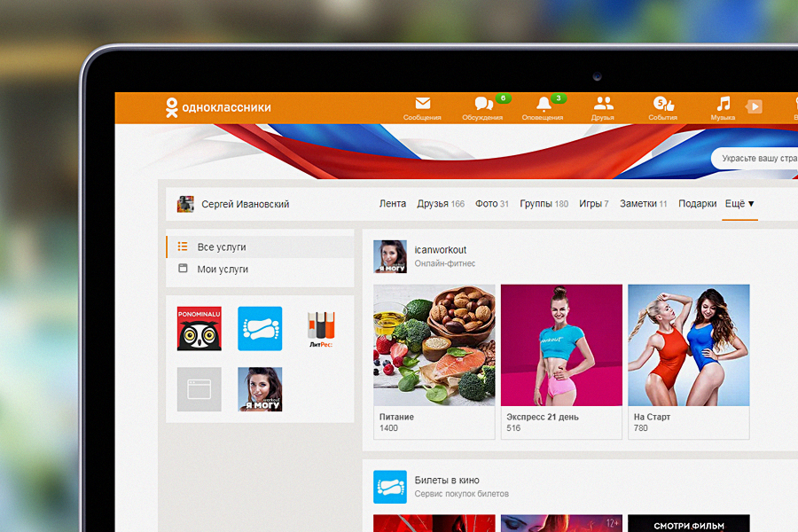Open the Заметки 11 tab
This screenshot has height=532, width=798.
point(644,204)
